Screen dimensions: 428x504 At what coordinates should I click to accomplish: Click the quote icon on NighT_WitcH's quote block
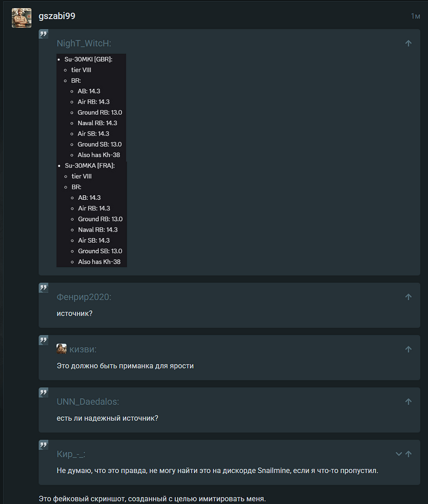(43, 34)
